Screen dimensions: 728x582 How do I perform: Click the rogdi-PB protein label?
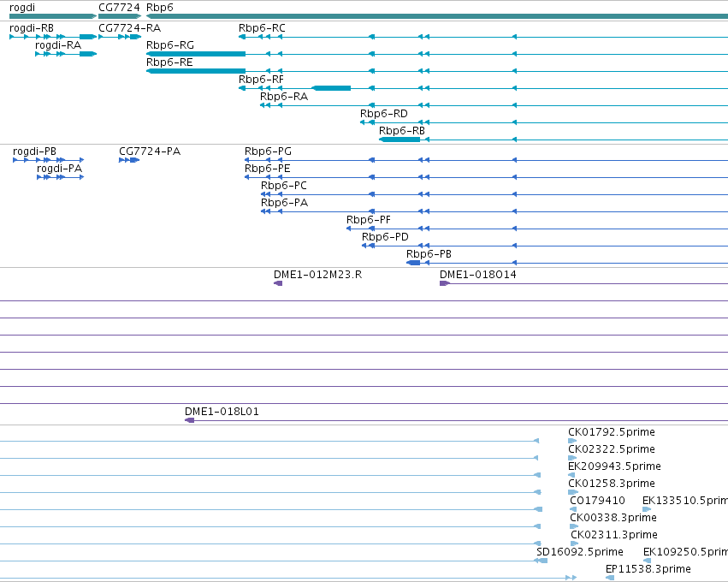(x=34, y=151)
